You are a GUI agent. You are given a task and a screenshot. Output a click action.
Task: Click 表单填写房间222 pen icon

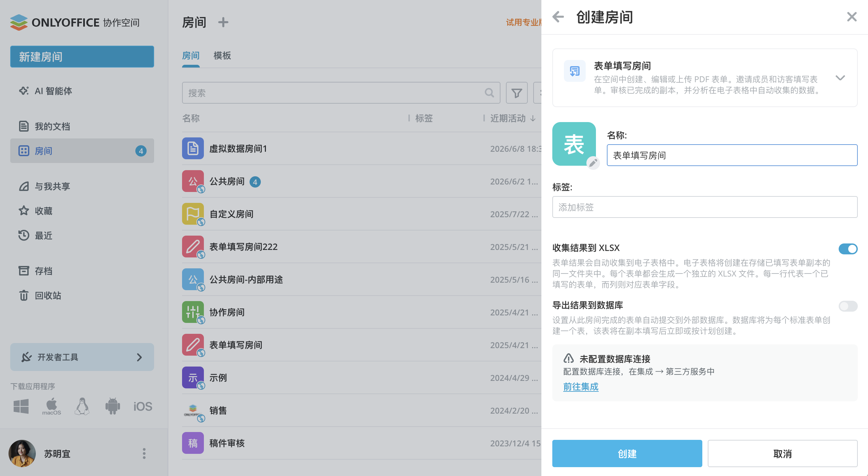click(x=193, y=247)
